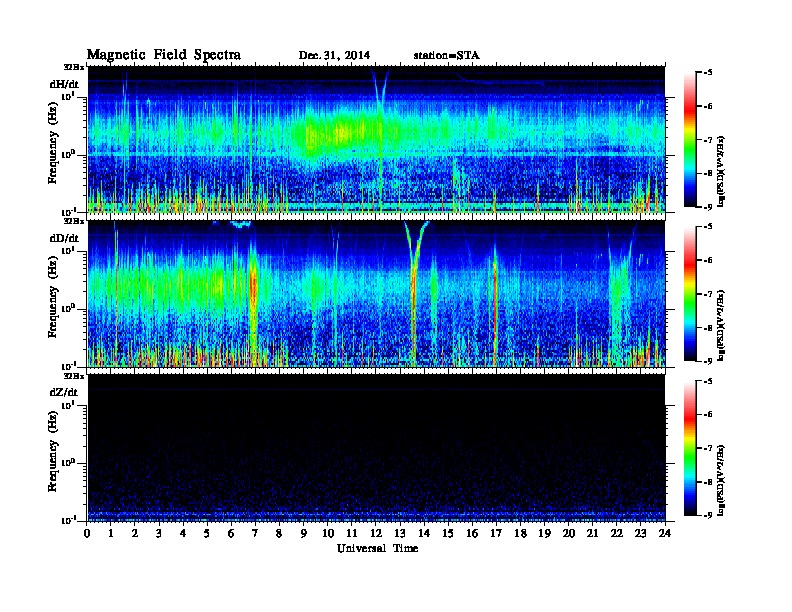Click hour 24 on the Universal Time axis

(665, 533)
